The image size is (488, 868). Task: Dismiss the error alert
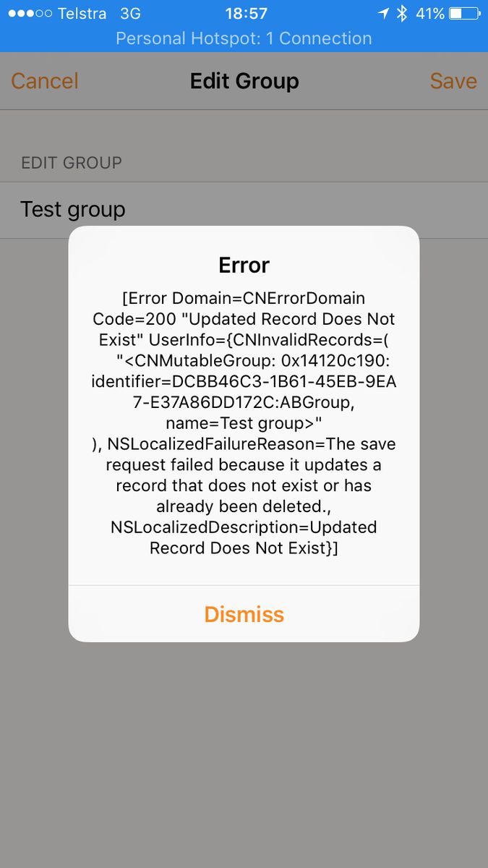click(244, 614)
